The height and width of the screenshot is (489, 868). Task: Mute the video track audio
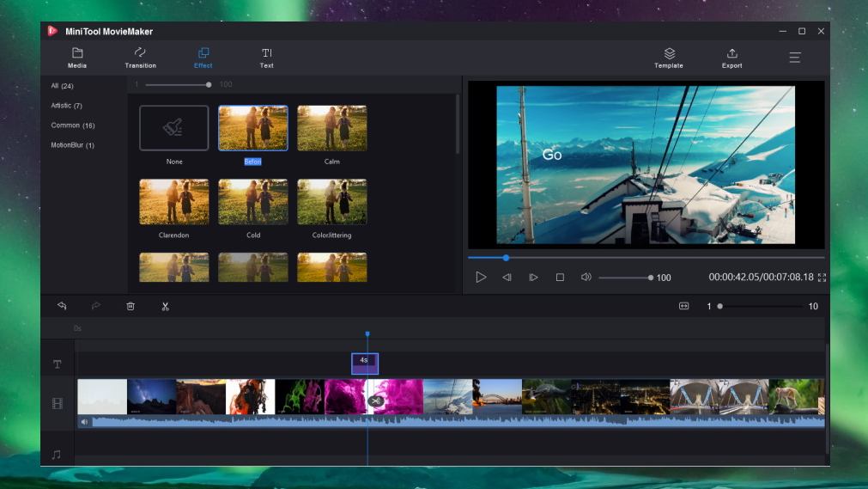84,422
